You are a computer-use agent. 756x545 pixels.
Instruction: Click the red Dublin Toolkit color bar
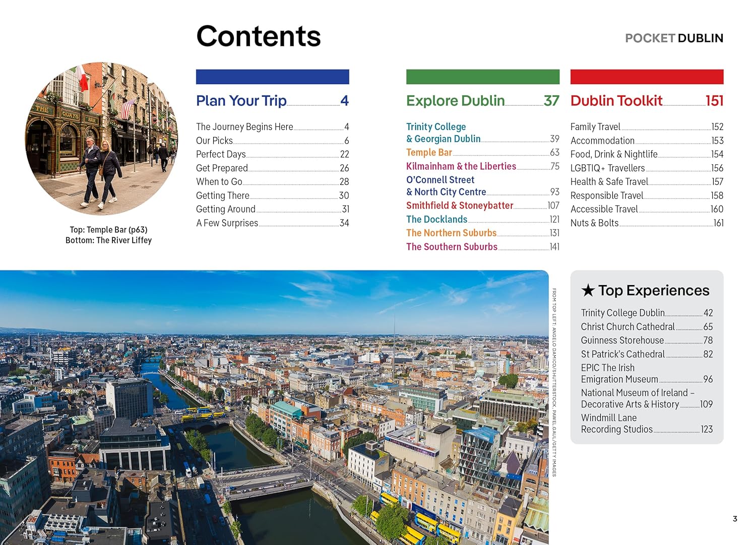[647, 77]
